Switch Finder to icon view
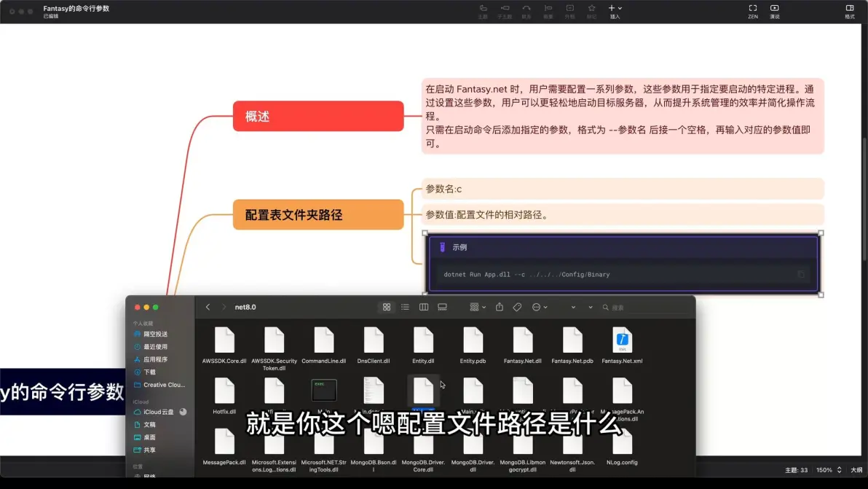This screenshot has height=489, width=868. click(x=387, y=307)
